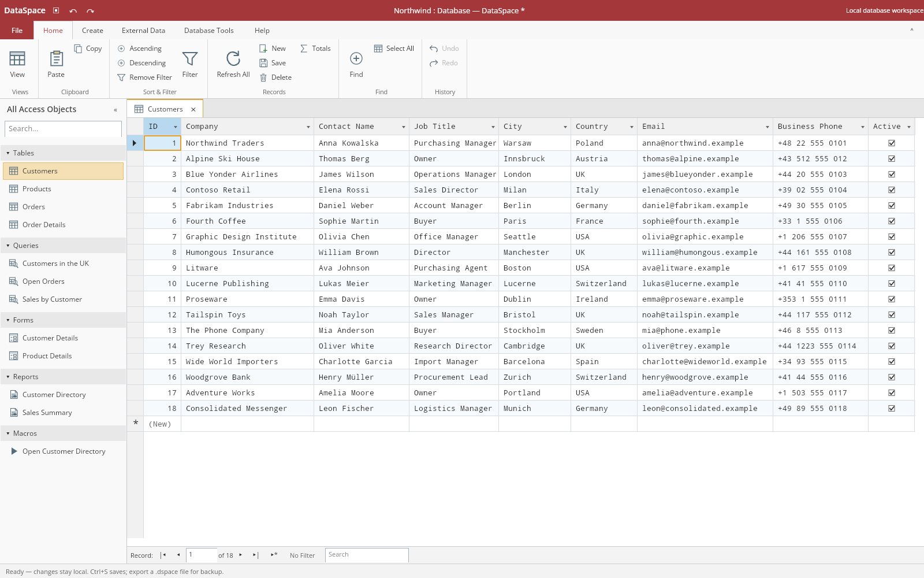Toggle Active checkbox for Proseware
924x578 pixels.
(892, 299)
